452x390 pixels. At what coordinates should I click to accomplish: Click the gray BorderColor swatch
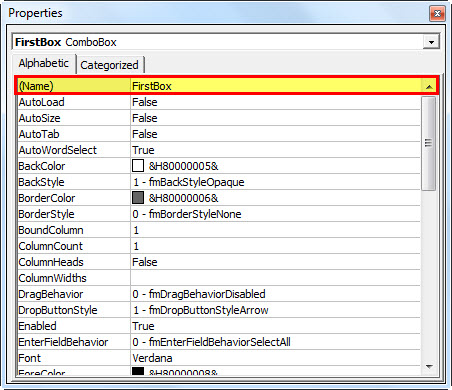pyautogui.click(x=138, y=197)
